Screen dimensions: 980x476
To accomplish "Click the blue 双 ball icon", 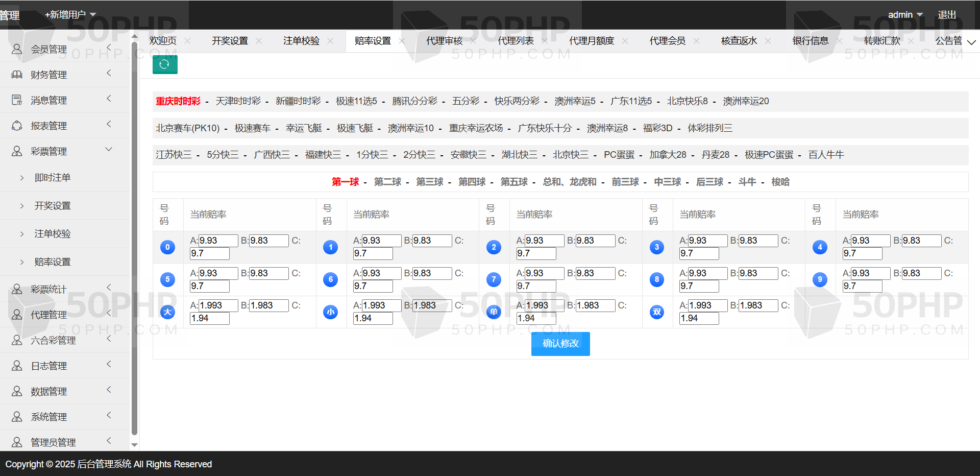I will (x=657, y=312).
